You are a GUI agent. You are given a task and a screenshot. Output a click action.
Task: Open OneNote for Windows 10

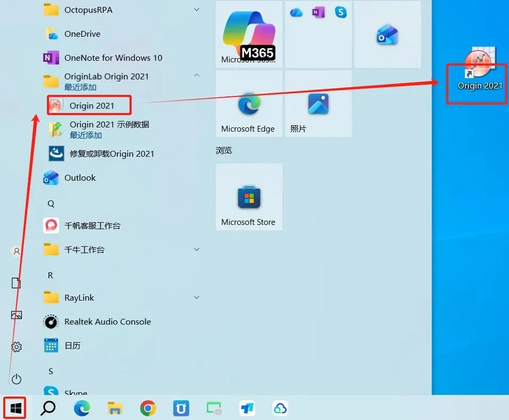point(122,58)
